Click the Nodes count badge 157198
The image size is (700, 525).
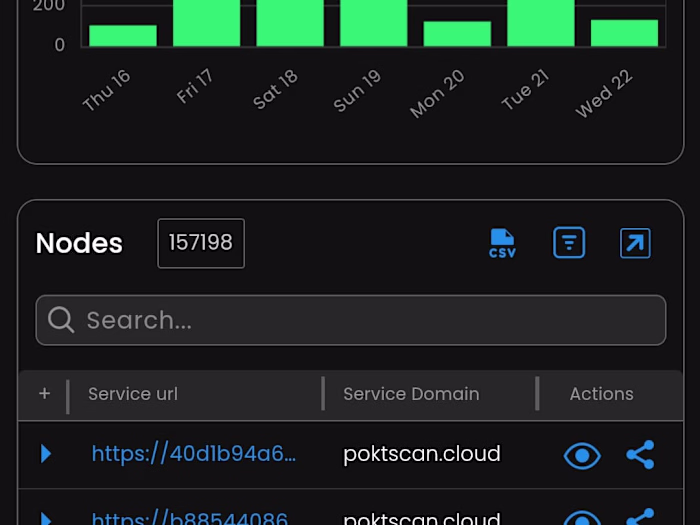[201, 243]
